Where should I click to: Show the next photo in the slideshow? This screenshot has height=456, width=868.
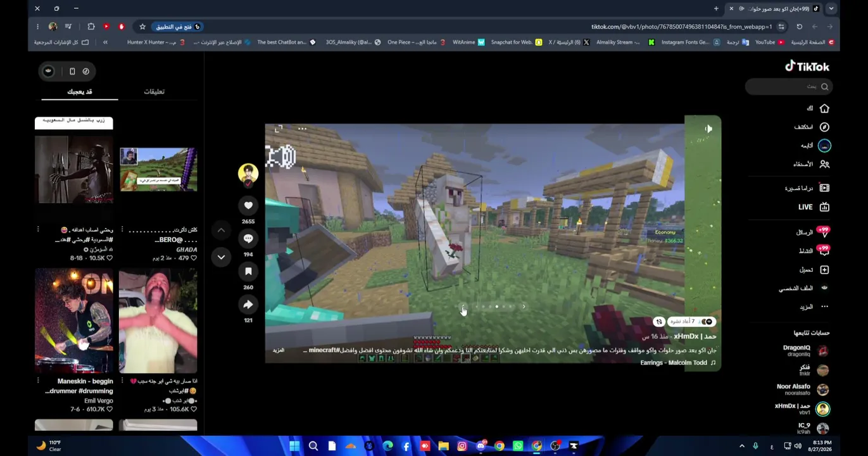point(524,307)
